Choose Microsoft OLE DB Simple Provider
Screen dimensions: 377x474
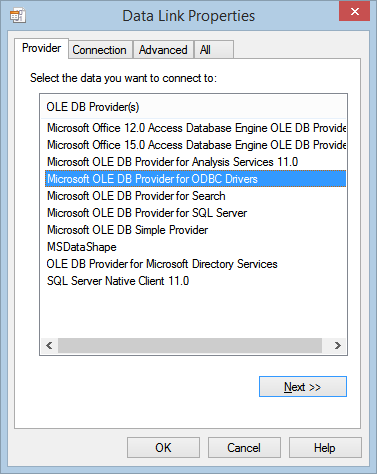[196, 230]
